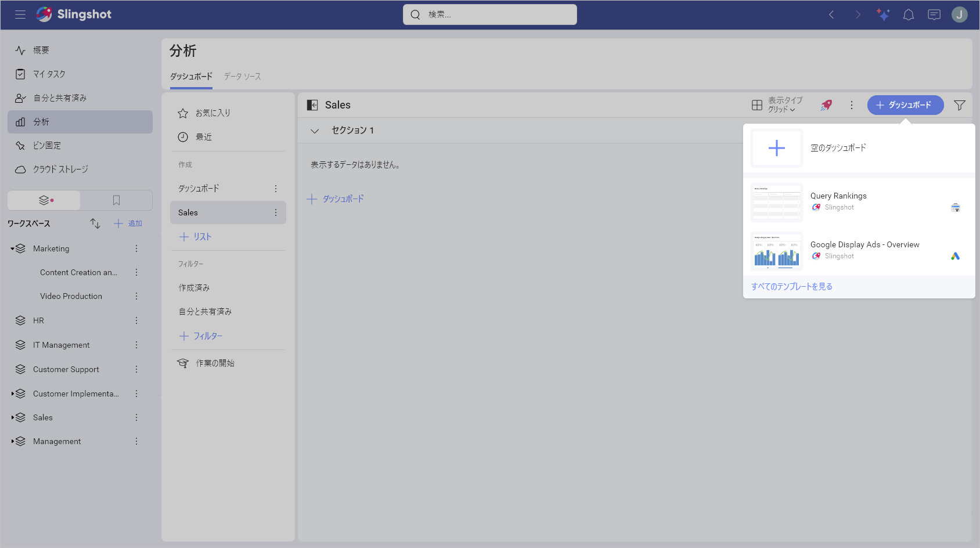Select Content Creation sub-workspace
The height and width of the screenshot is (548, 980).
(x=78, y=272)
